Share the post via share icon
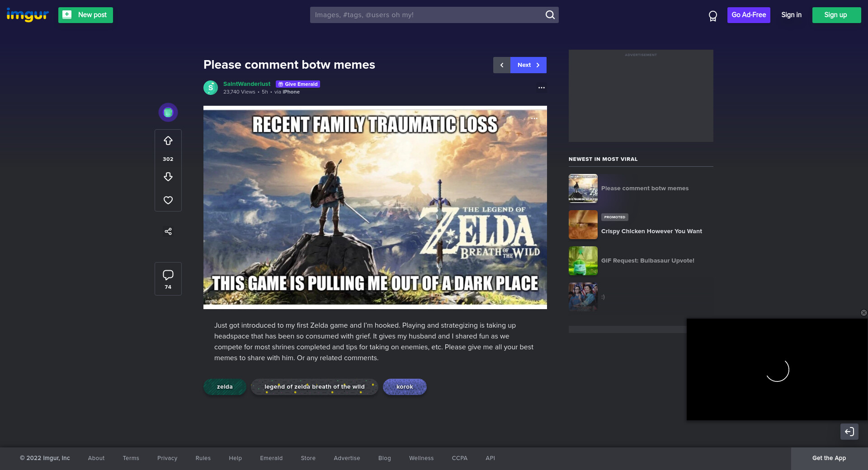This screenshot has height=470, width=868. point(168,231)
